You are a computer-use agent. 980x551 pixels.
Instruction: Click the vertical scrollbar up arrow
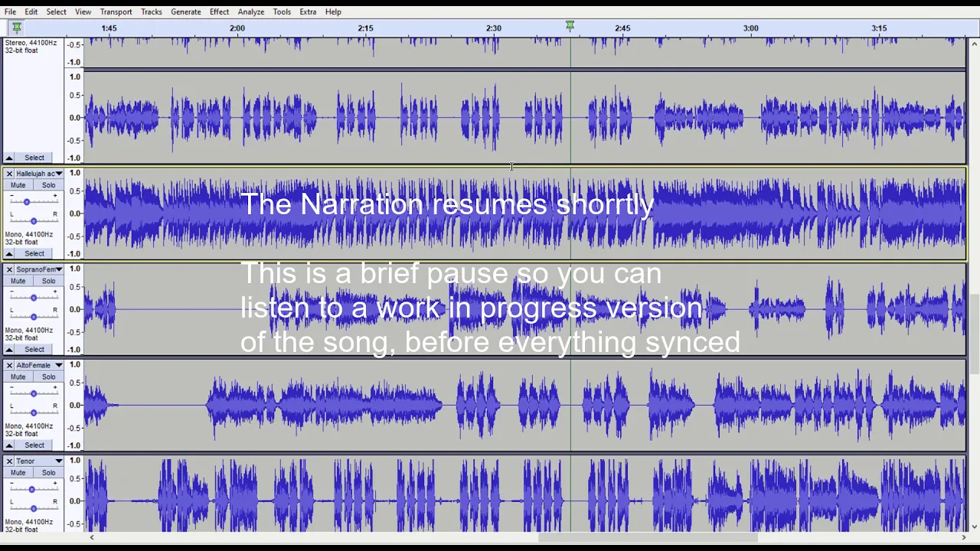pos(974,44)
